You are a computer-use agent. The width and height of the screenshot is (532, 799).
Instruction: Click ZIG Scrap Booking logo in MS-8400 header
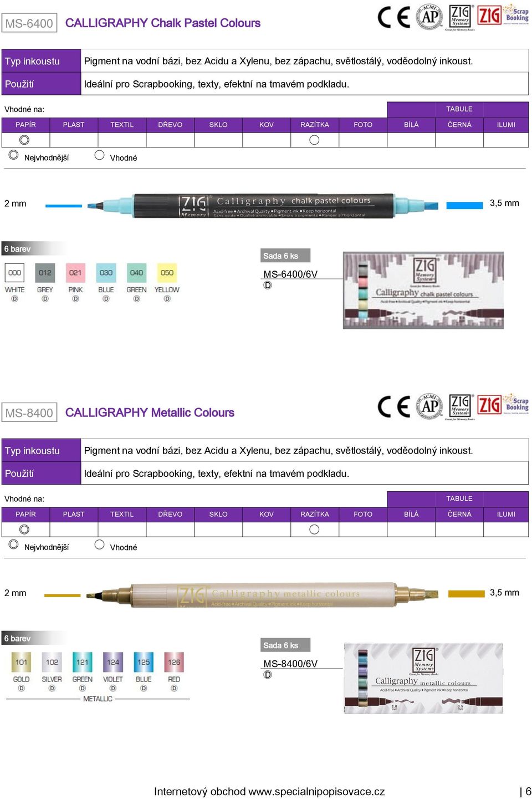[503, 405]
